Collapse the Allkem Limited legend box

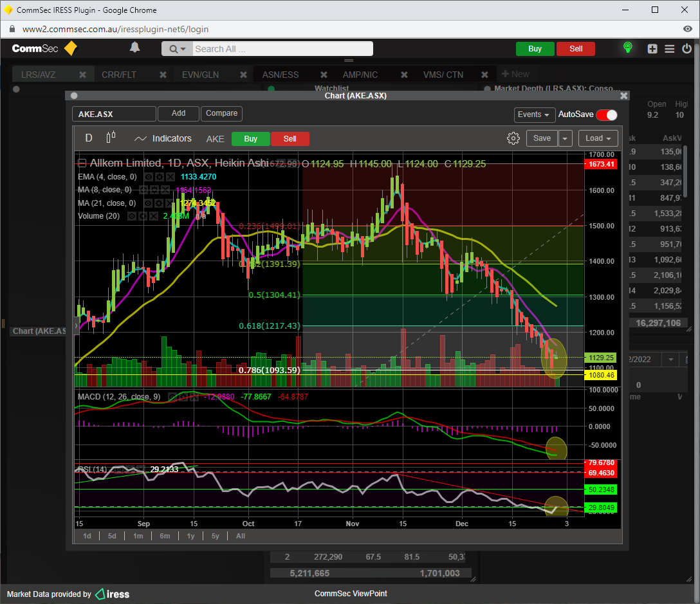pos(82,163)
